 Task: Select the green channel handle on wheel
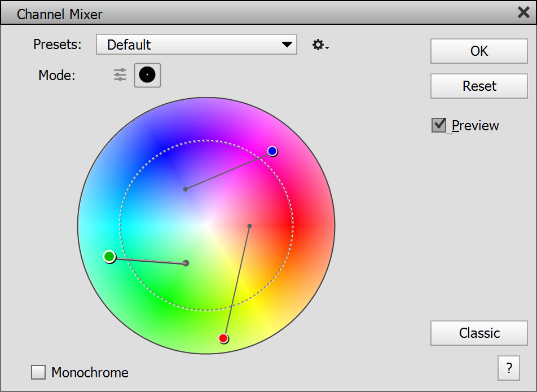pos(109,257)
